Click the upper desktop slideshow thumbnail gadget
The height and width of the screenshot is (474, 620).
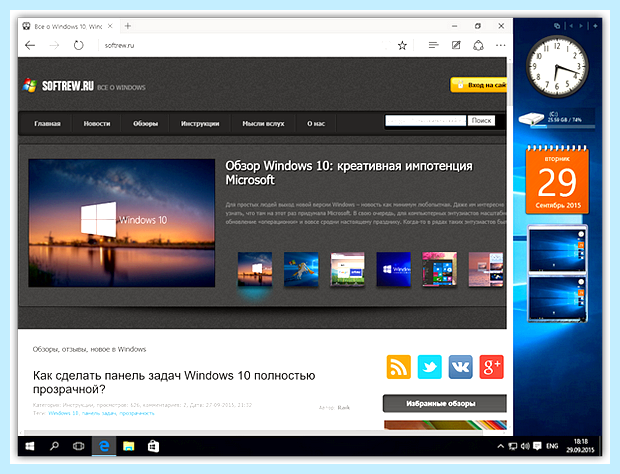pyautogui.click(x=558, y=249)
